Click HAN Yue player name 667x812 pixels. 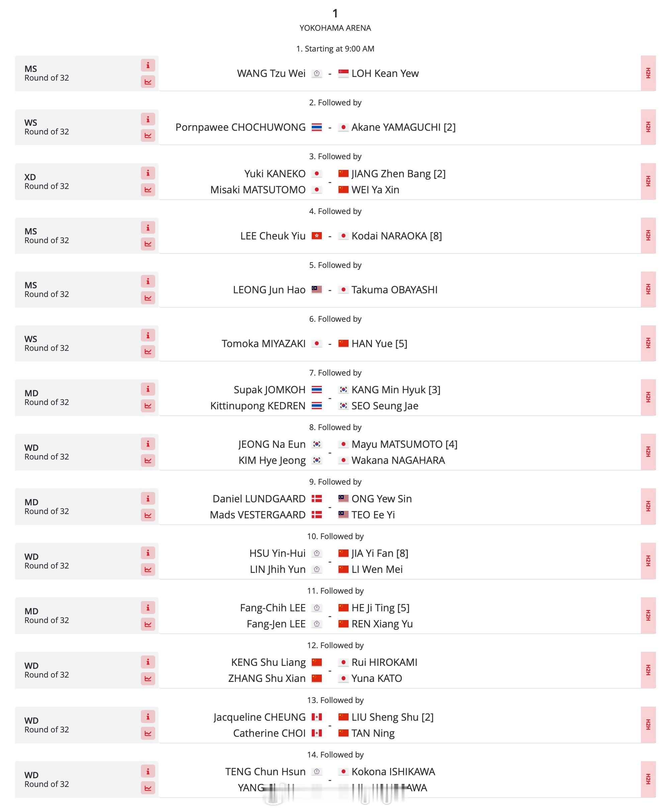pyautogui.click(x=372, y=343)
